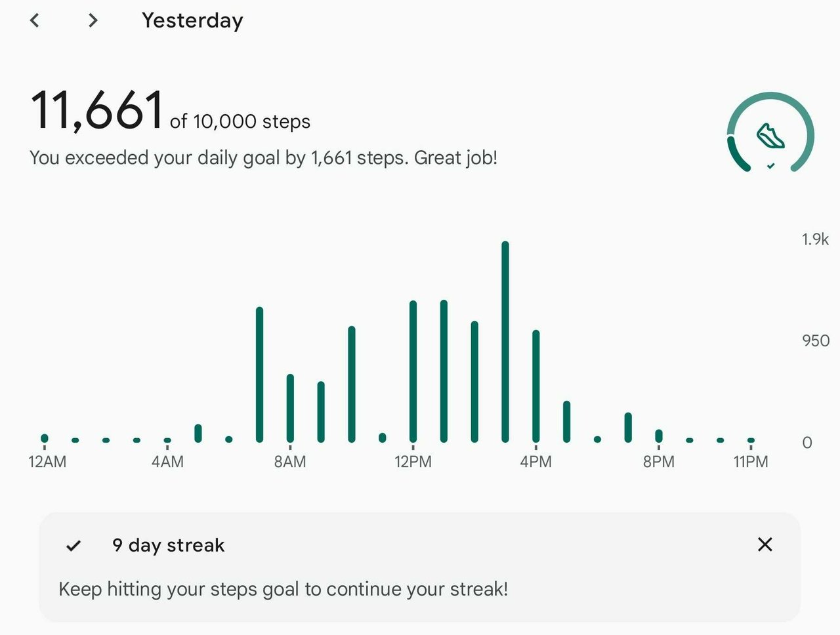Tap the streak checkmark icon
Screen dimensions: 840x635
73,545
